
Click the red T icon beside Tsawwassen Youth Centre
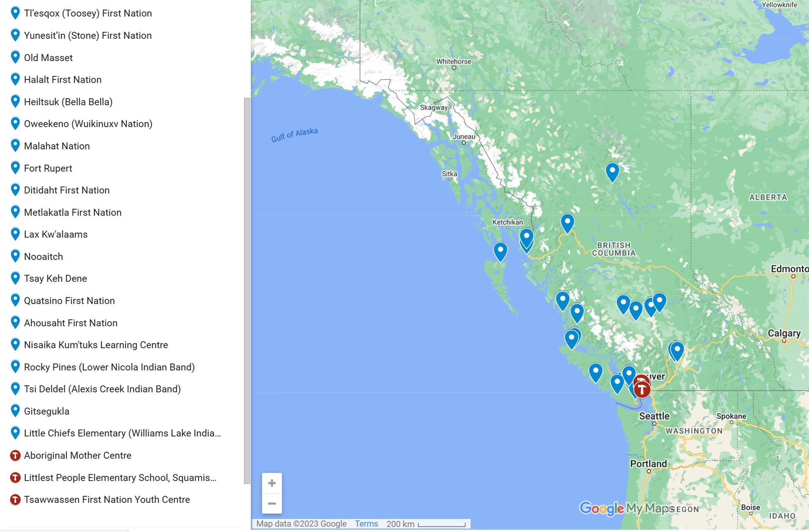pyautogui.click(x=15, y=499)
